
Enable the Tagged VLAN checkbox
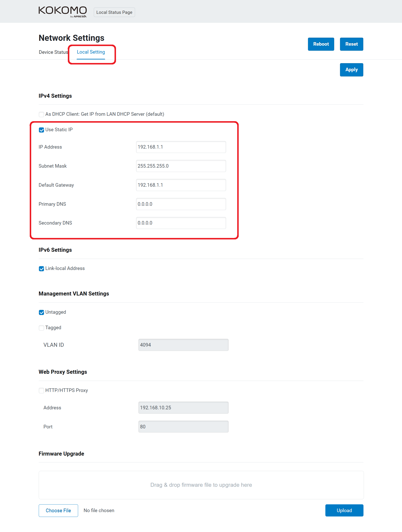pos(41,328)
